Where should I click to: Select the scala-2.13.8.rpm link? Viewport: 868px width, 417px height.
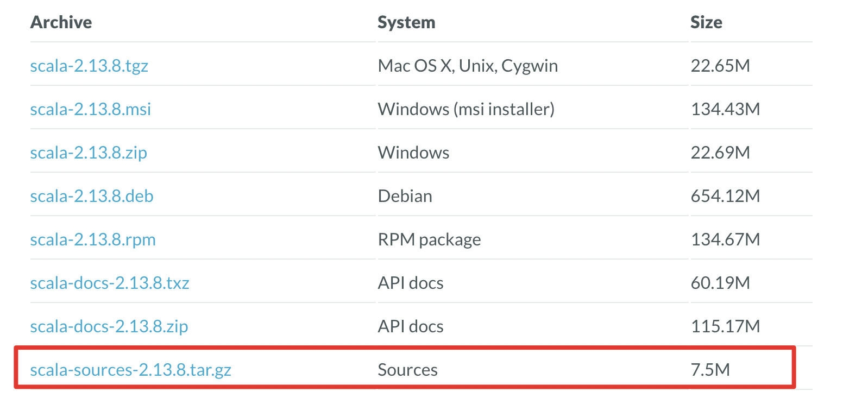(x=93, y=239)
